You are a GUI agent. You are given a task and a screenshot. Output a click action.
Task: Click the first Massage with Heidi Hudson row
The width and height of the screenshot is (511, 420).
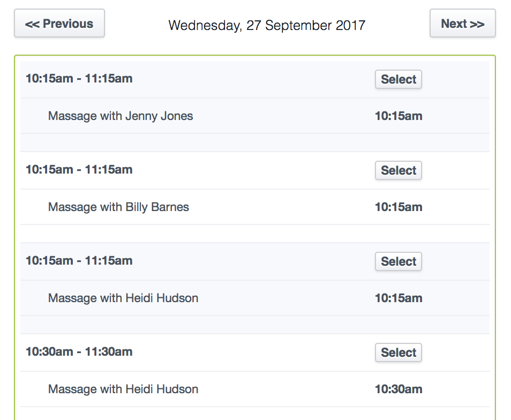(123, 298)
